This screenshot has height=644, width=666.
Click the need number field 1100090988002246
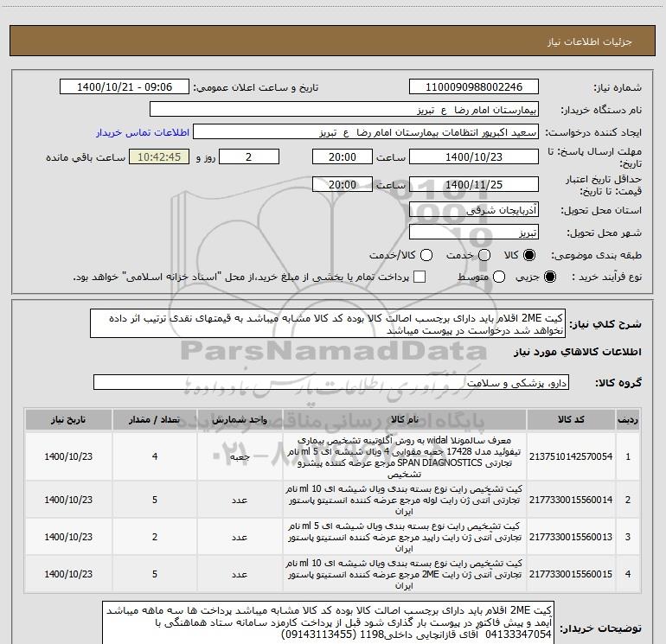click(474, 87)
